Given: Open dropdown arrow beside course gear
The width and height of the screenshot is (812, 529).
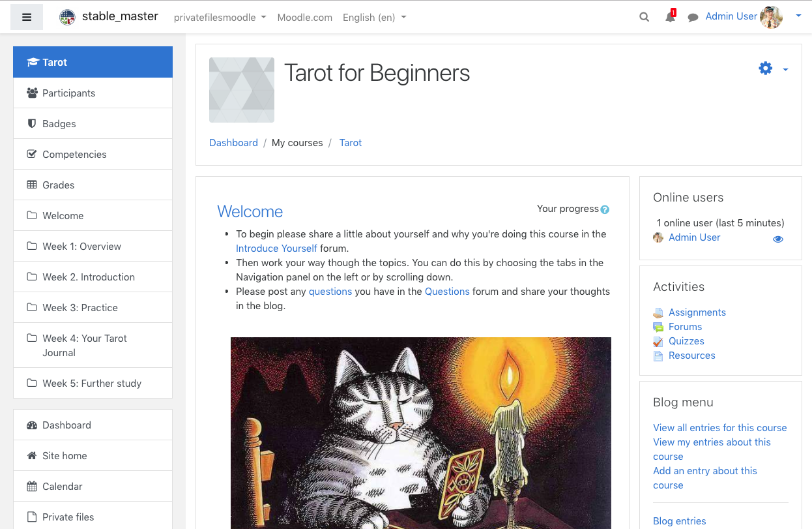Looking at the screenshot, I should click(x=785, y=69).
